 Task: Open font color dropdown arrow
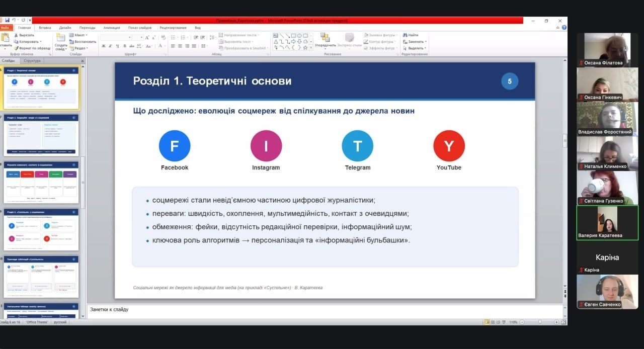(165, 46)
